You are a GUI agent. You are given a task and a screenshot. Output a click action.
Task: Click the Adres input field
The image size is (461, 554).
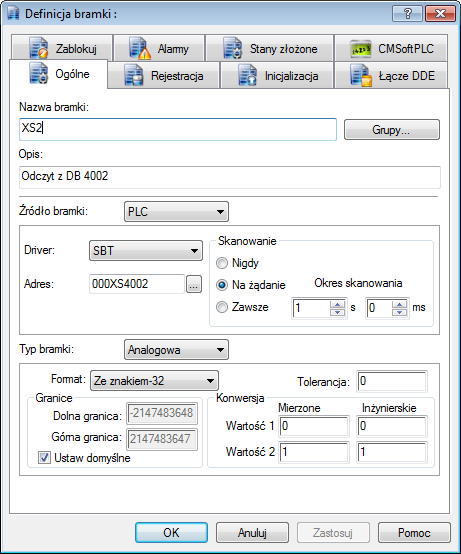pos(137,284)
